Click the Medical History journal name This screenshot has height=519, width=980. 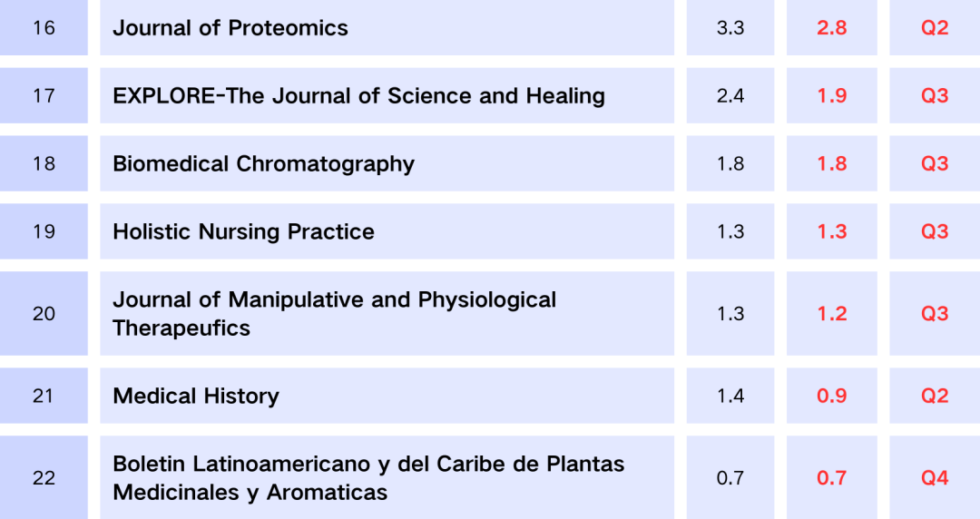coord(196,396)
